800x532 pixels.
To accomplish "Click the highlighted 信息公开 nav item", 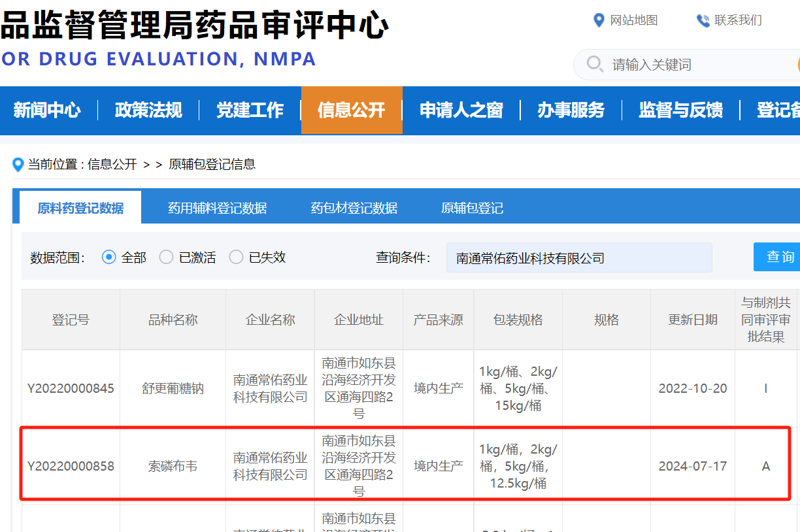I will click(352, 111).
